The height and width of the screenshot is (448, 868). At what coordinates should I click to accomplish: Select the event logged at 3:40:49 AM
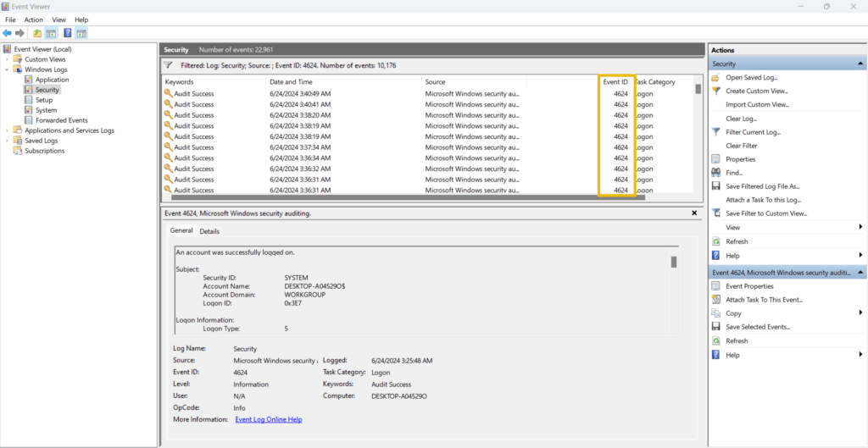click(x=428, y=93)
